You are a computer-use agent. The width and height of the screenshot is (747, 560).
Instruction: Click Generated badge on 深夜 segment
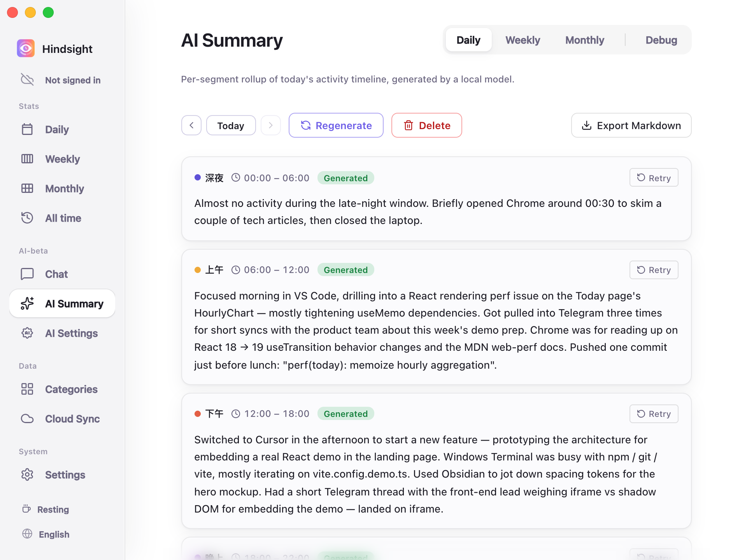pos(345,178)
